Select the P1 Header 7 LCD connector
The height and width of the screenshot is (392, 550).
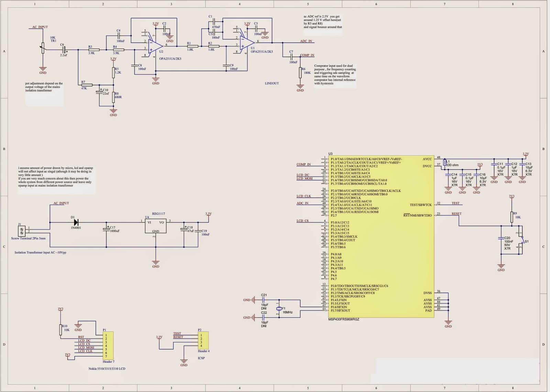tap(108, 345)
